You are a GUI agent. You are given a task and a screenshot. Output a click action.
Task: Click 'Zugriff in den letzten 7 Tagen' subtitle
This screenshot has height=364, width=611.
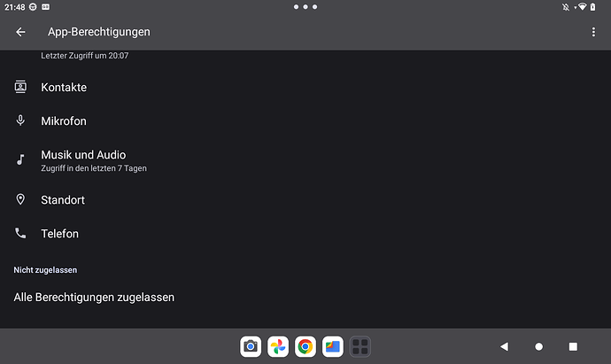94,168
